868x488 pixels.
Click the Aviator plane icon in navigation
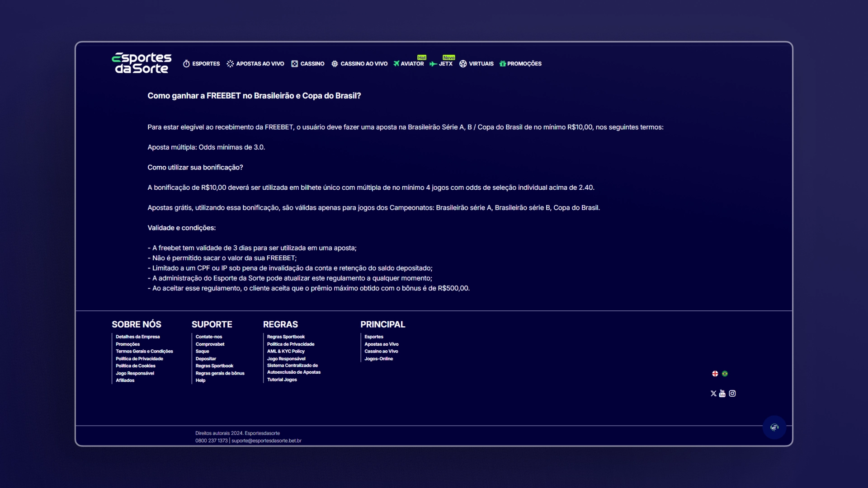396,64
